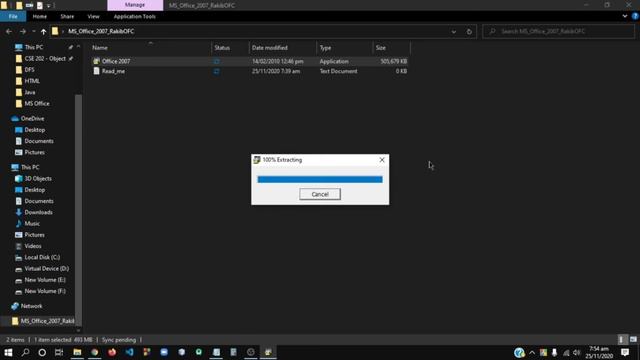640x360 pixels.
Task: Select Network in the navigation pane
Action: [31, 306]
